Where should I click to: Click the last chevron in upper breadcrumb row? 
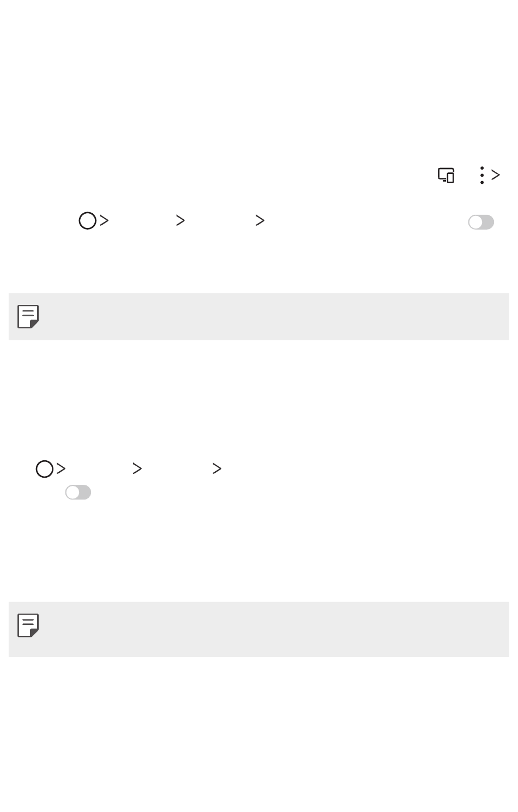[260, 221]
